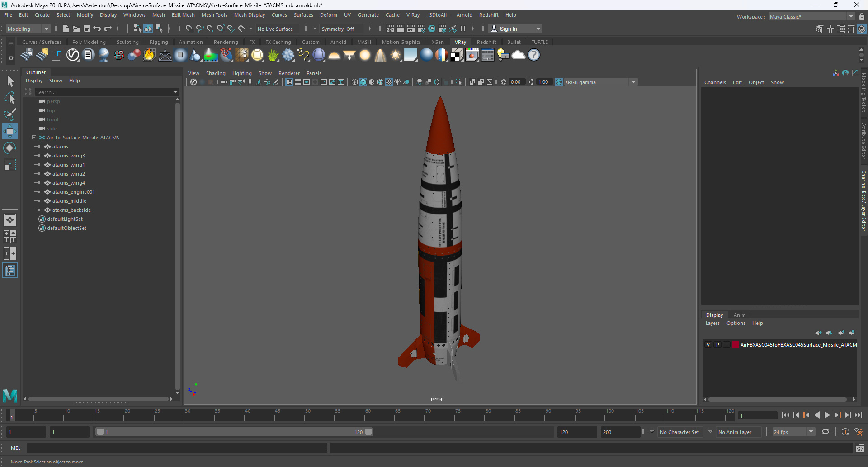The height and width of the screenshot is (467, 868).
Task: Activate the Rotate tool in the toolbox
Action: (10, 148)
